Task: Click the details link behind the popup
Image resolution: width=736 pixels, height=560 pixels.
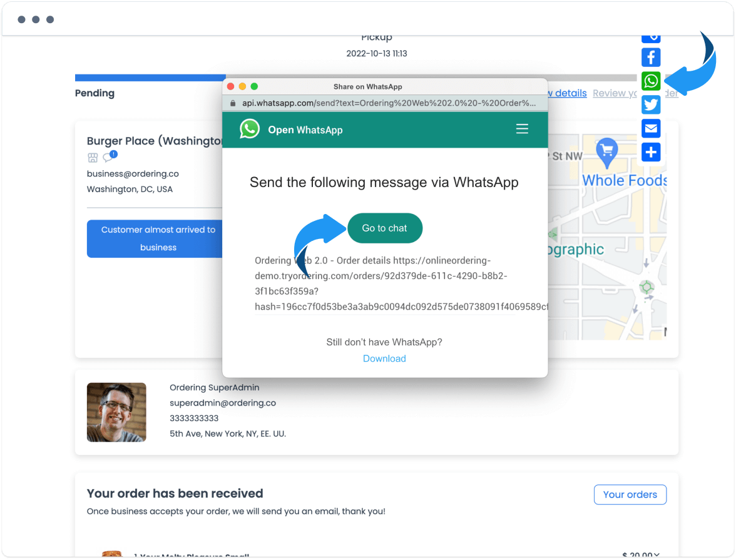Action: [x=568, y=93]
